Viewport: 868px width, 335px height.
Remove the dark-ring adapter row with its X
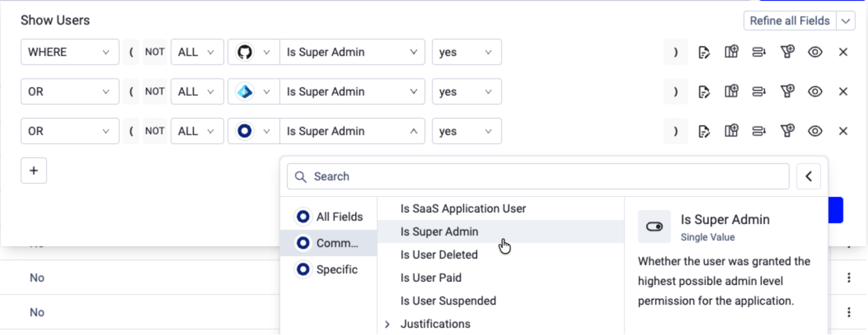pos(843,131)
